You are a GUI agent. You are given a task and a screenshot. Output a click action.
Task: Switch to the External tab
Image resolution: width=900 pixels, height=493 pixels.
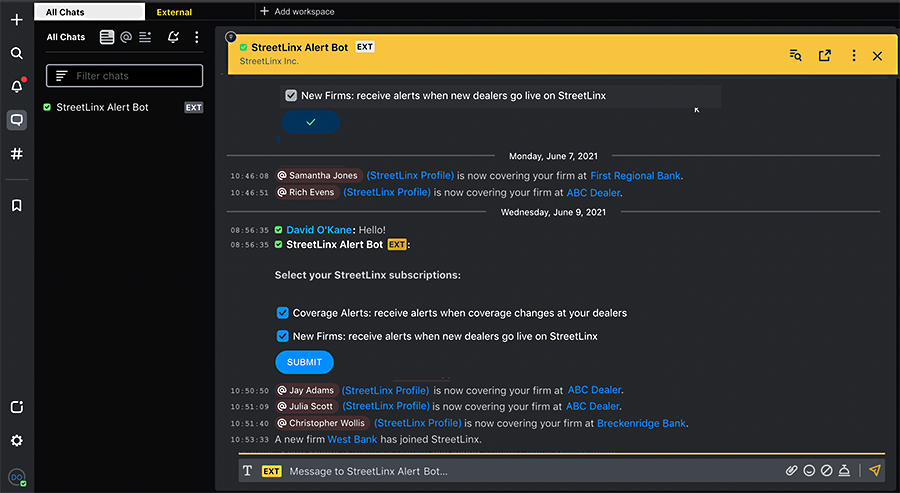coord(174,12)
